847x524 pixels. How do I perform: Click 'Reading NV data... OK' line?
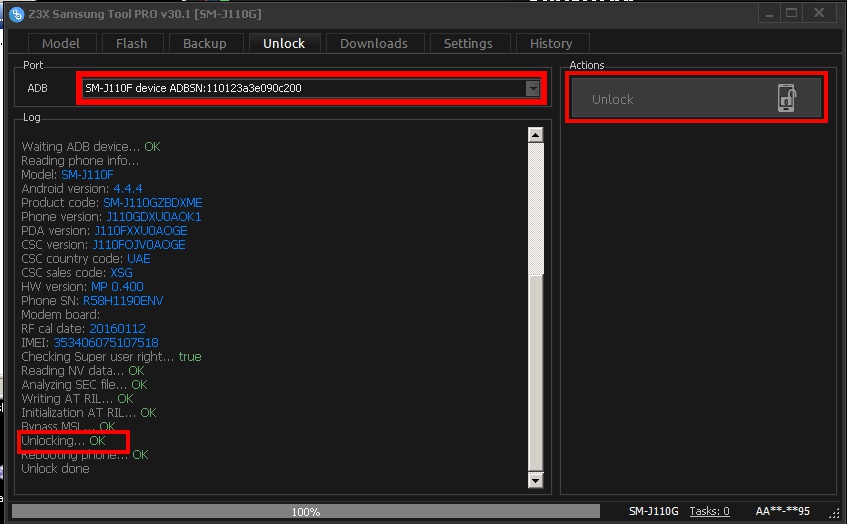click(83, 371)
